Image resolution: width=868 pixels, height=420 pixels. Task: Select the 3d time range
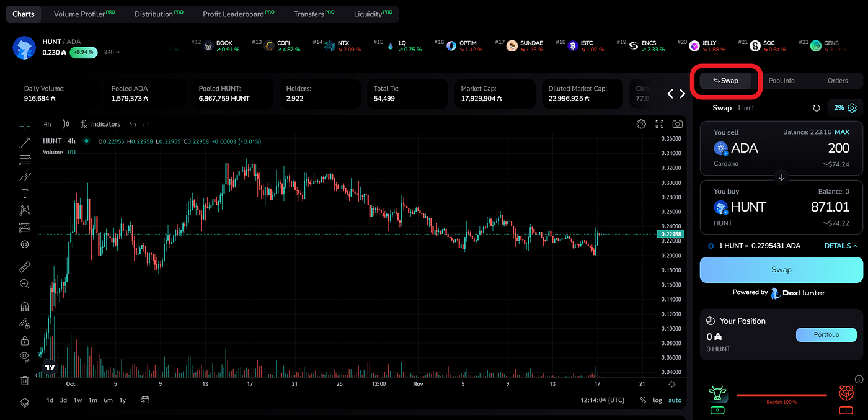[63, 400]
